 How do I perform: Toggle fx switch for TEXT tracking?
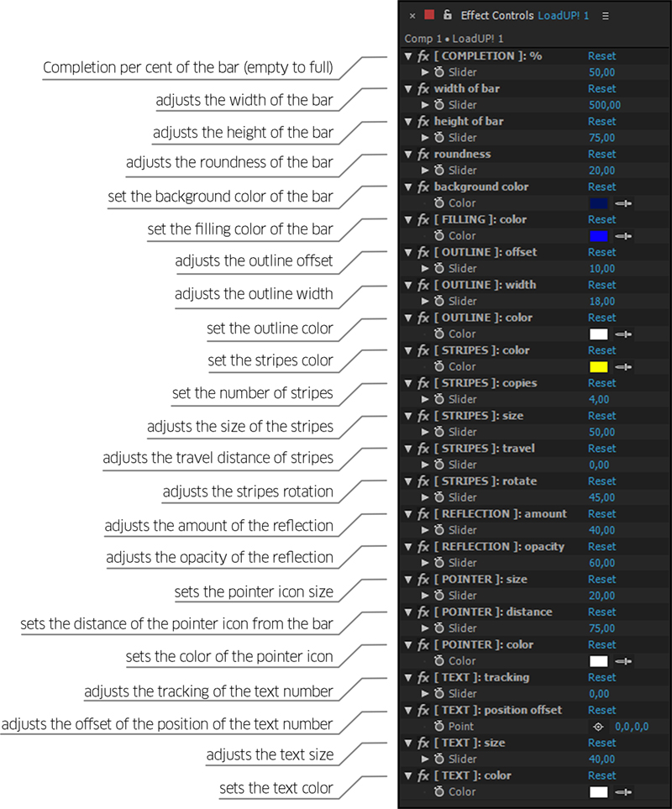tap(423, 677)
